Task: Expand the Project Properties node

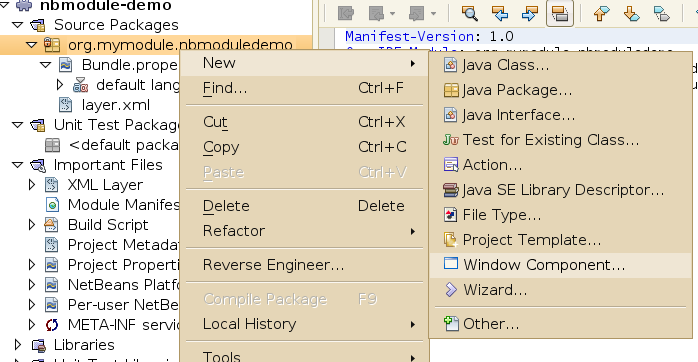Action: pyautogui.click(x=32, y=265)
